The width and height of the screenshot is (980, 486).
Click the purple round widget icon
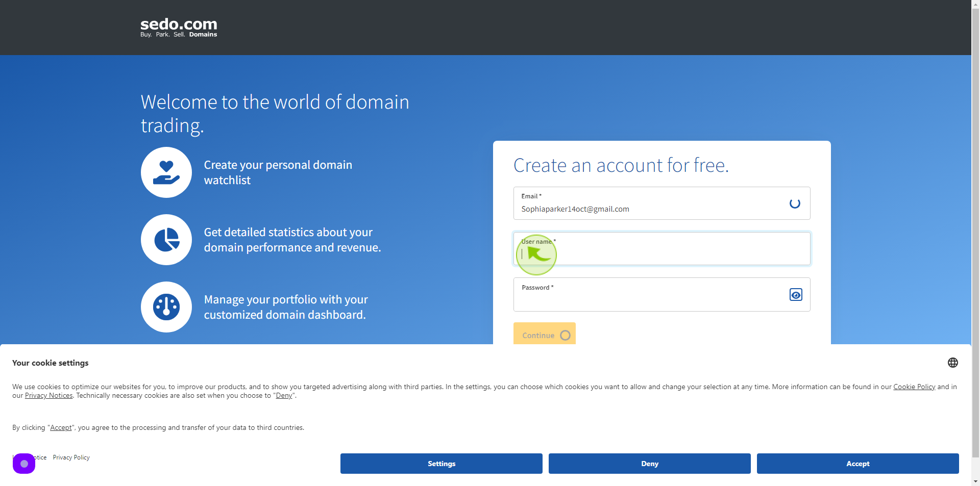pyautogui.click(x=24, y=464)
